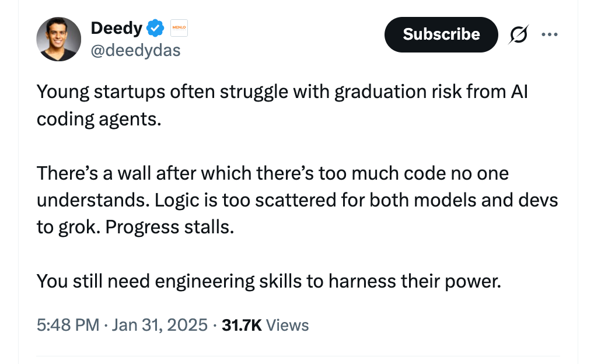Click the Jan 31, 2025 date

160,325
